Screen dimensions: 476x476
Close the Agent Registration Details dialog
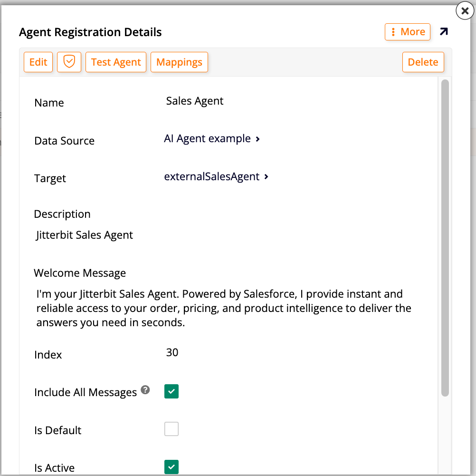(x=465, y=10)
